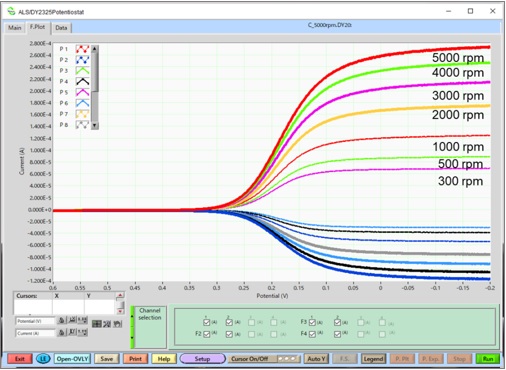506x370 pixels.
Task: Switch to the F.Plot tab
Action: pos(37,27)
